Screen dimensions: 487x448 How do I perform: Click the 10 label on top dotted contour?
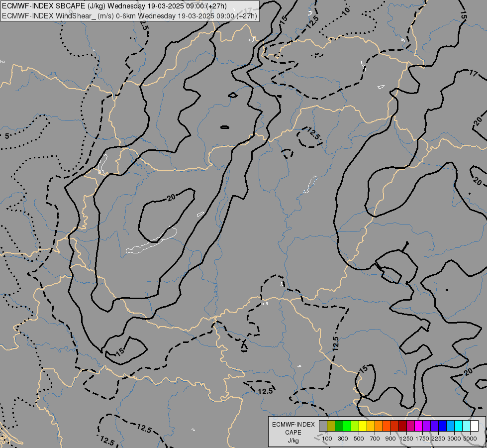tap(346, 11)
